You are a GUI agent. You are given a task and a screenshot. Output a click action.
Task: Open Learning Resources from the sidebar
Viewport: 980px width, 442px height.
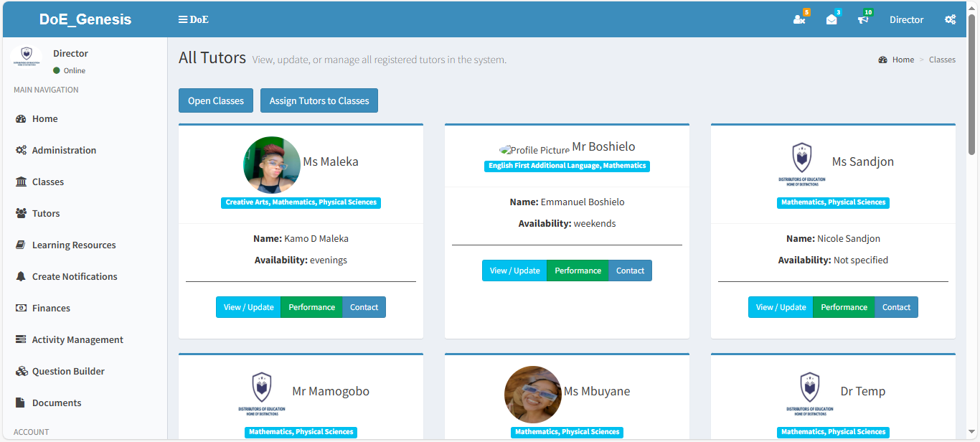point(74,245)
